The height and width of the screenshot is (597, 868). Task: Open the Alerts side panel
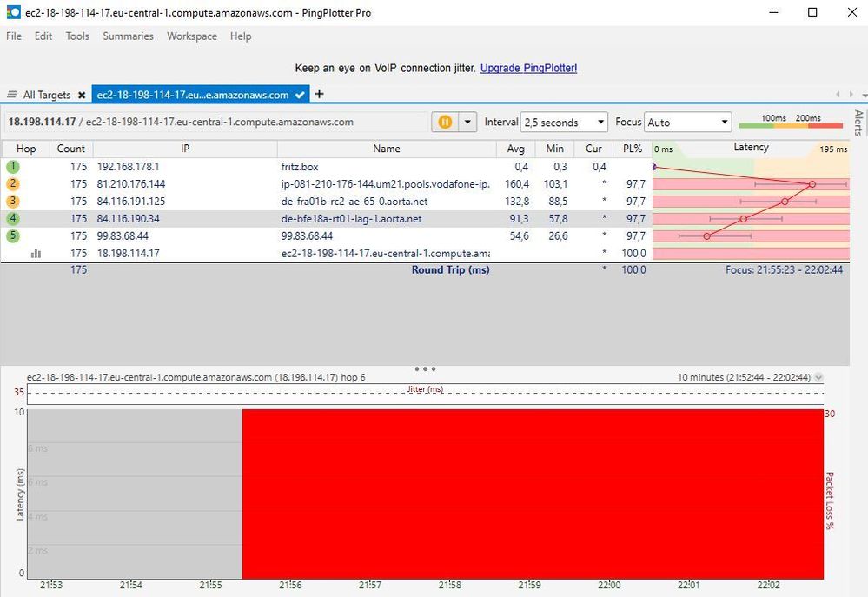(858, 123)
